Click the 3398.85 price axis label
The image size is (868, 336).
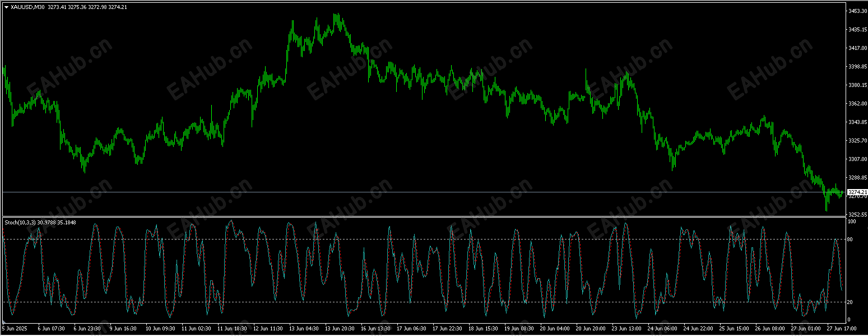point(857,67)
